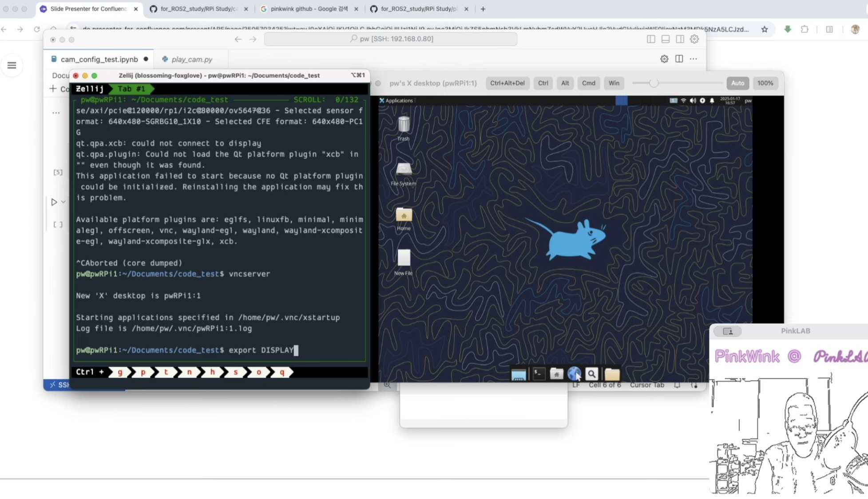Select the pinkwink github Google browser tab
Screen dimensions: 868x499
(309, 9)
